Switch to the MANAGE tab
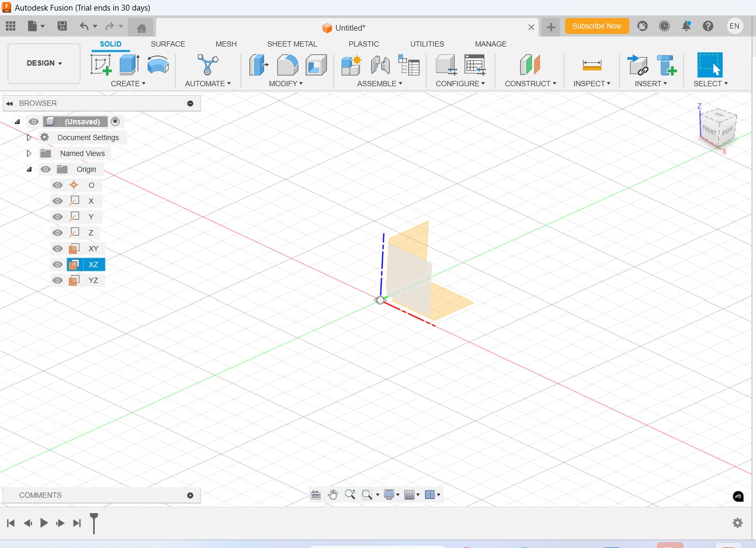This screenshot has height=548, width=756. click(491, 44)
